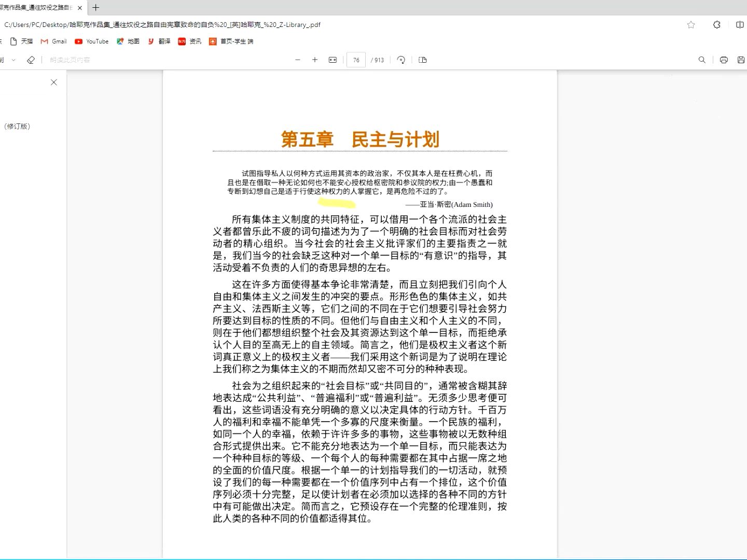This screenshot has height=560, width=747.
Task: Click paragraph starting 这在许多方面使得基本争论
Action: pyautogui.click(x=360, y=327)
